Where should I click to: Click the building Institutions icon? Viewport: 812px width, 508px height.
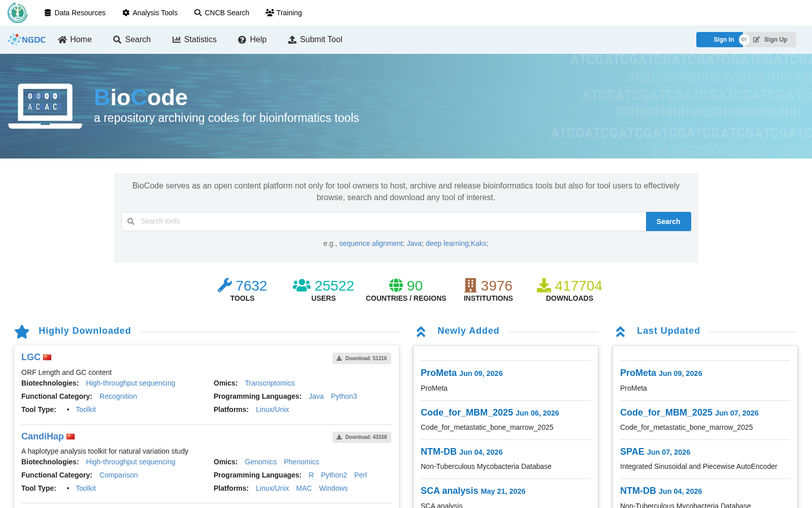coord(470,285)
